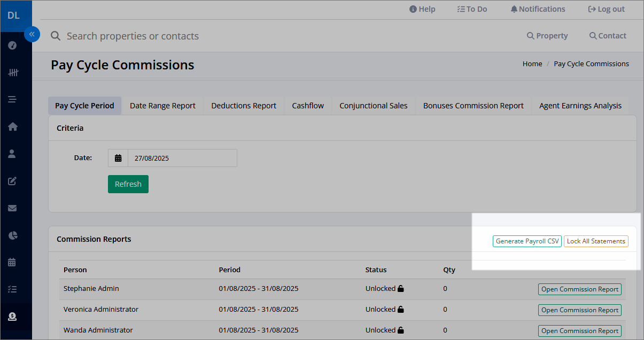Open the pie chart reports icon in the sidebar

click(x=13, y=235)
